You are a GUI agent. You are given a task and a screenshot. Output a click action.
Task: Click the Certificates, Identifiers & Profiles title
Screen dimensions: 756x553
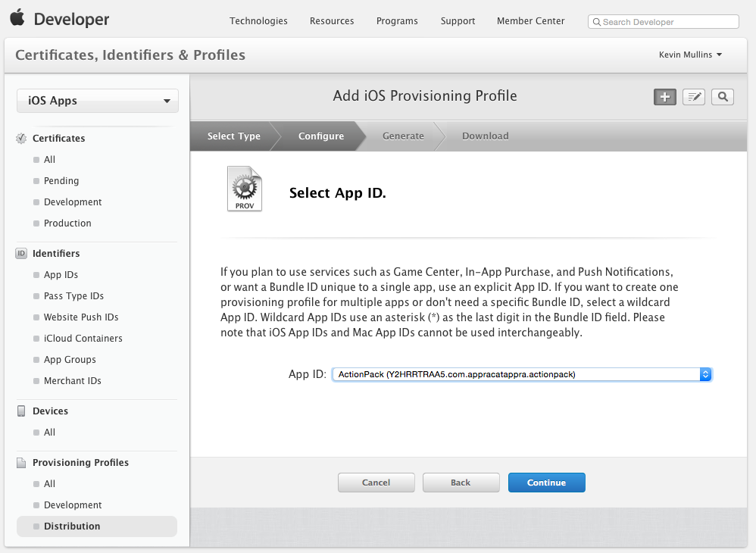pos(130,55)
